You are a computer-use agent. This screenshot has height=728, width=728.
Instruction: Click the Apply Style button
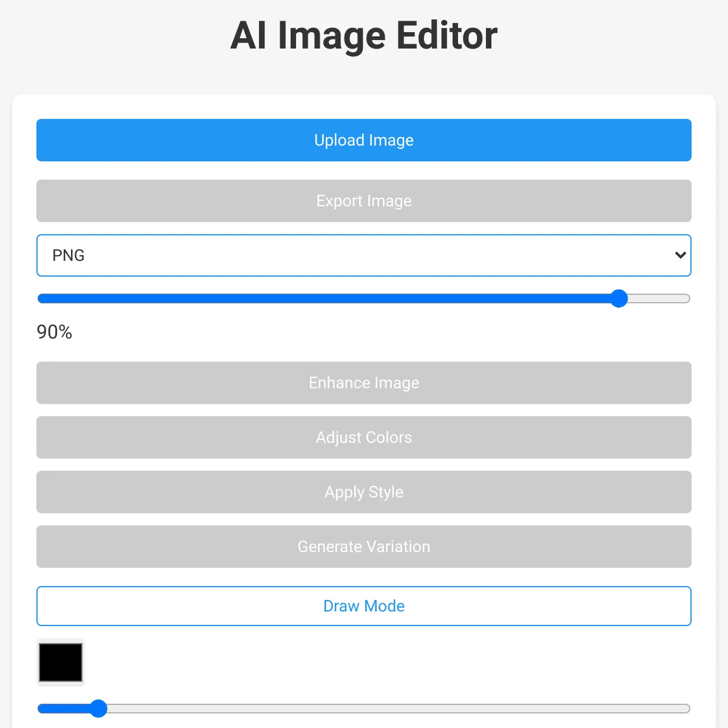(364, 492)
